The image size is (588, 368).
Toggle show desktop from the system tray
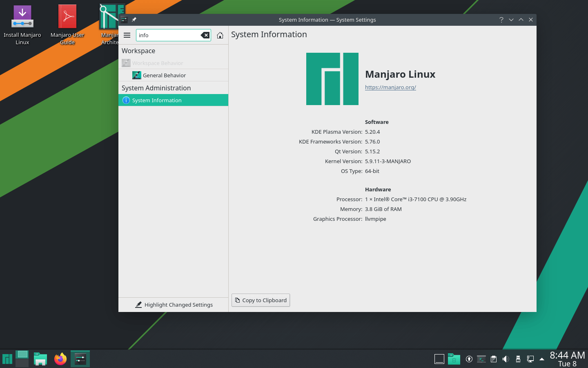coord(439,359)
